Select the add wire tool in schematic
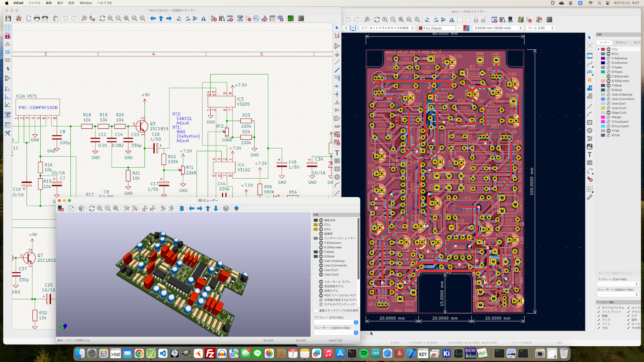The width and height of the screenshot is (644, 362). coord(337,62)
